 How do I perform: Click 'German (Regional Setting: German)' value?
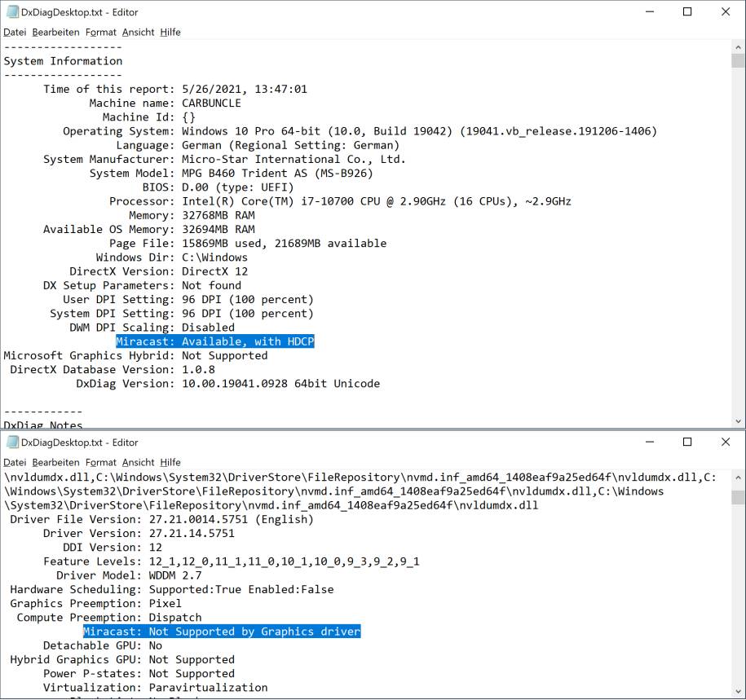pyautogui.click(x=290, y=145)
